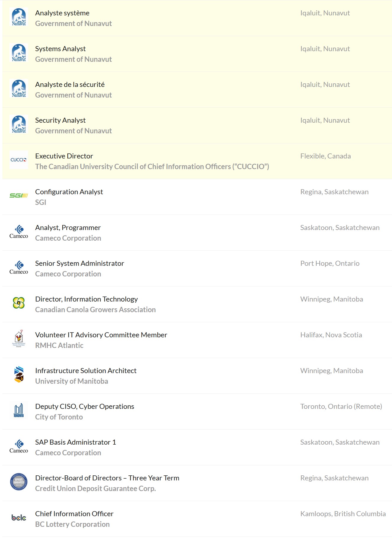Open the Executive Director job posting
Image resolution: width=392 pixels, height=541 pixels.
pyautogui.click(x=64, y=156)
